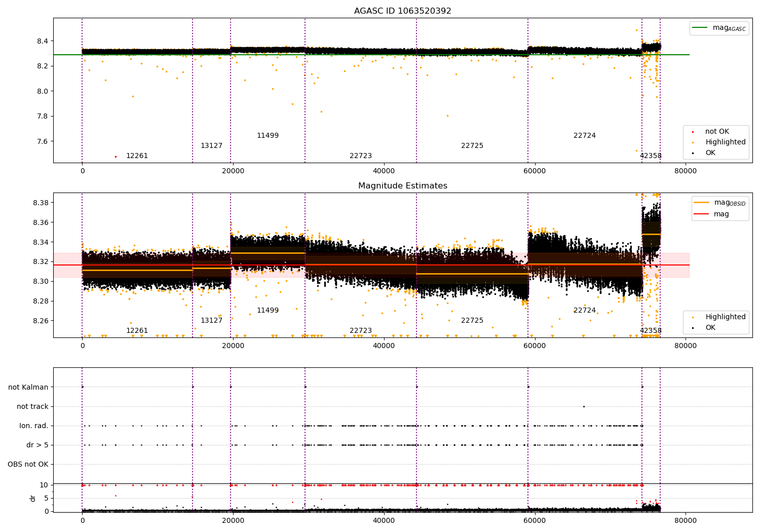Click obsid label 22724 in the top plot
The image size is (760, 532).
[585, 136]
